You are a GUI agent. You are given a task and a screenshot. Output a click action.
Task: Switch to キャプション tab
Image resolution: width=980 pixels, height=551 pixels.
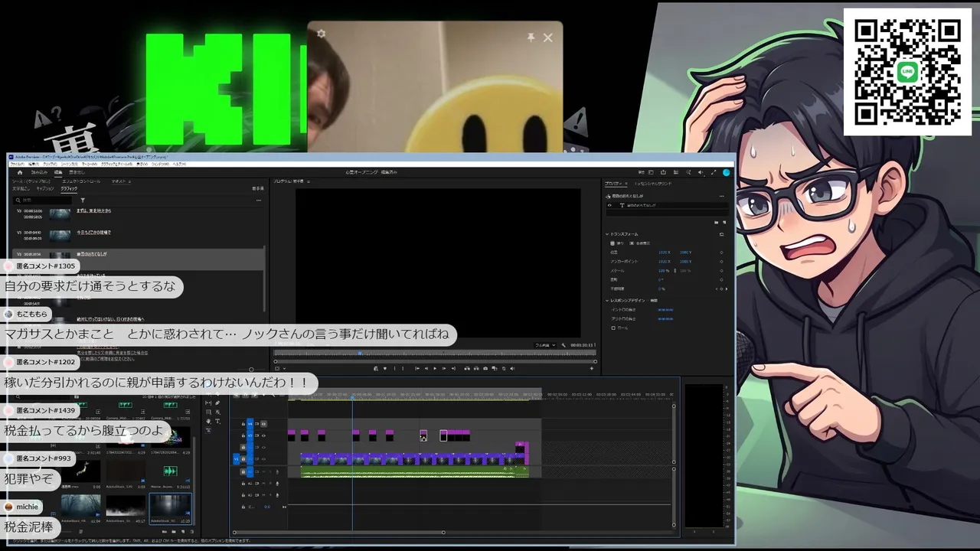[45, 189]
